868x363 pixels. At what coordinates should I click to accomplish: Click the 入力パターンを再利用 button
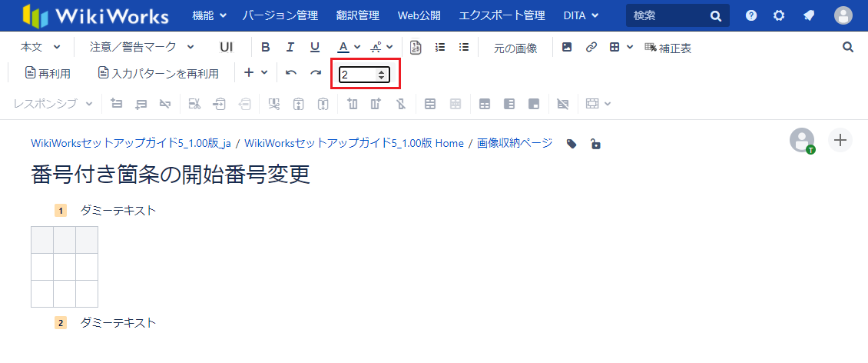158,73
